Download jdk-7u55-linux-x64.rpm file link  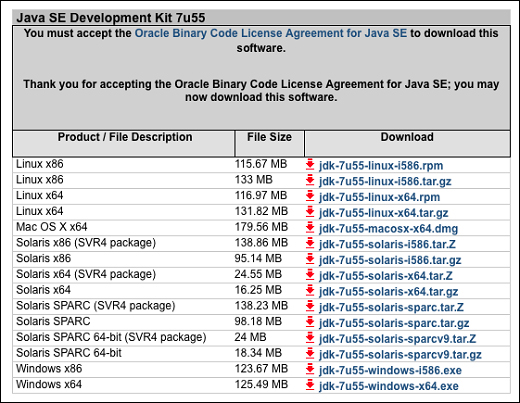[379, 197]
